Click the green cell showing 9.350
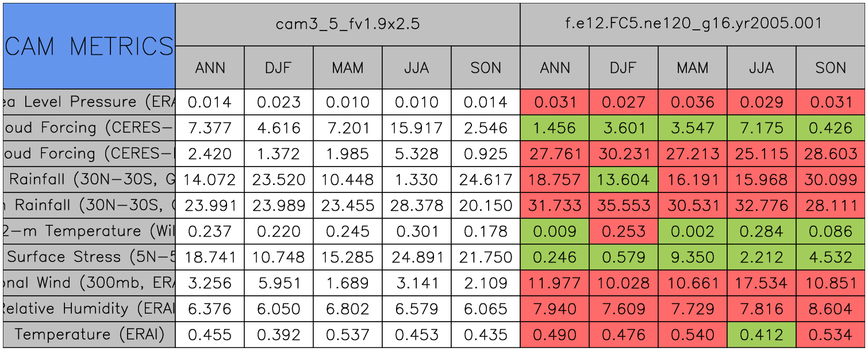This screenshot has width=868, height=351. click(692, 257)
